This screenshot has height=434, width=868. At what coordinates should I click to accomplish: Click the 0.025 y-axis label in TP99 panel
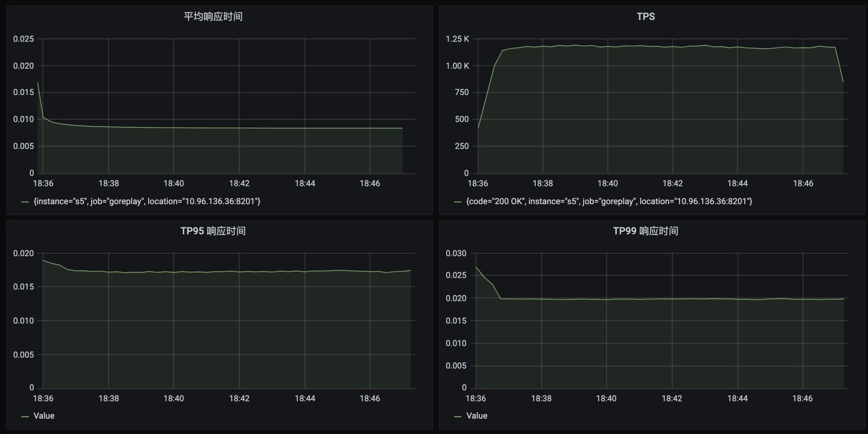456,275
